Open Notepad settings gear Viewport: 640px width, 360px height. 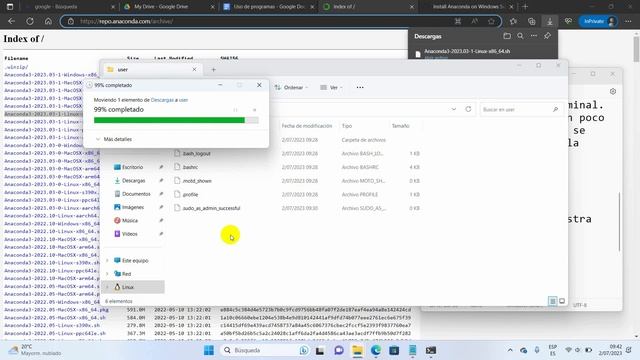pos(613,91)
